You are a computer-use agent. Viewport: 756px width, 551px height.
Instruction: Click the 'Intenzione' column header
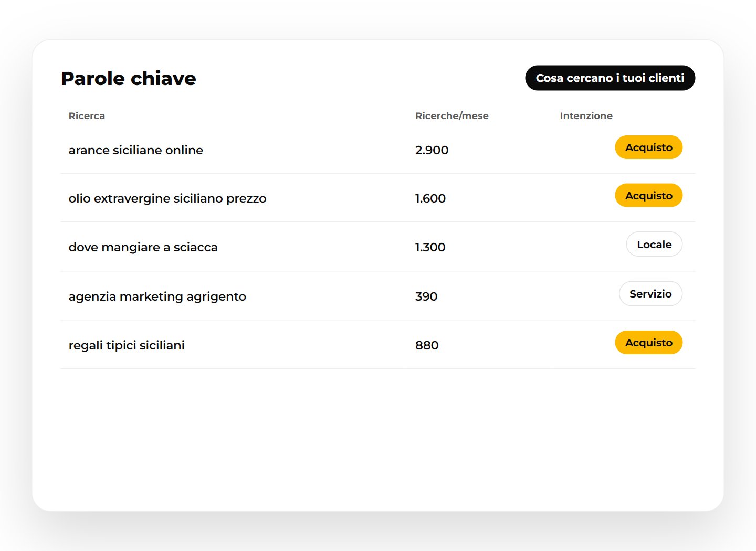tap(586, 115)
